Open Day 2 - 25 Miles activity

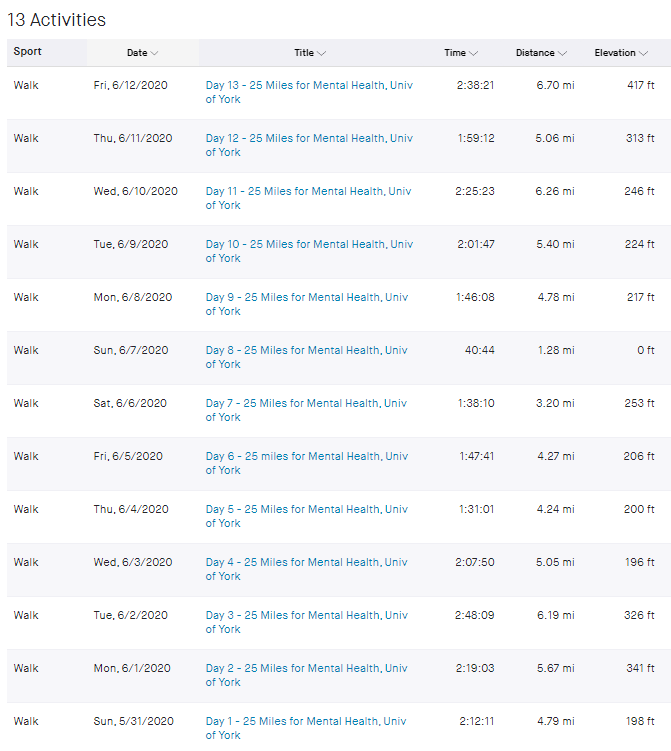[x=307, y=675]
